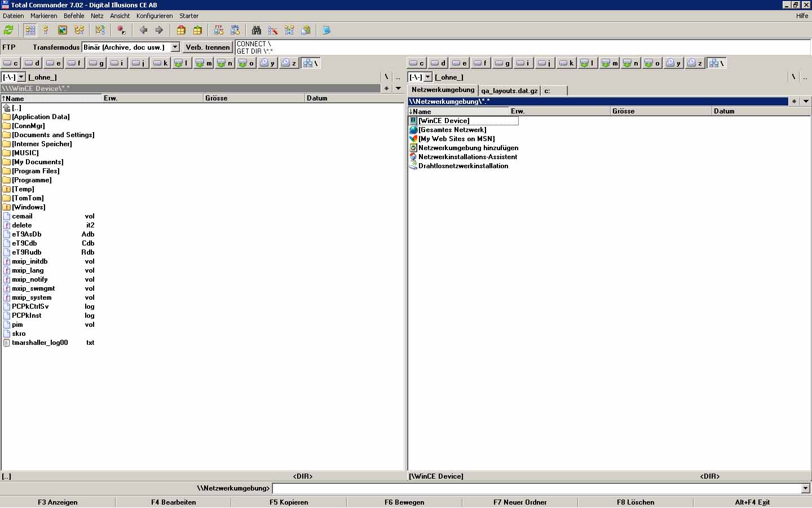Select the tmarshaller_log00 file
This screenshot has width=812, height=508.
pos(39,343)
